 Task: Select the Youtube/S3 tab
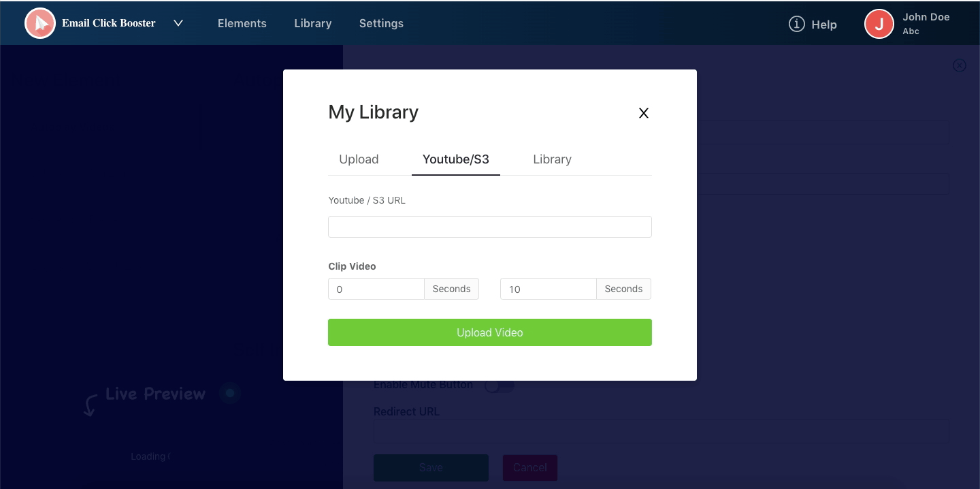(x=455, y=159)
